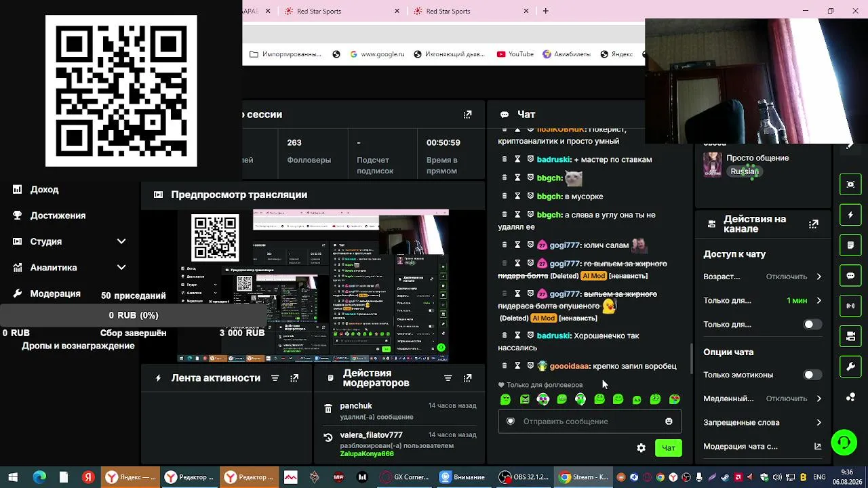Open Запрещенные слова settings
Viewport: 868px width, 488px height.
point(762,422)
